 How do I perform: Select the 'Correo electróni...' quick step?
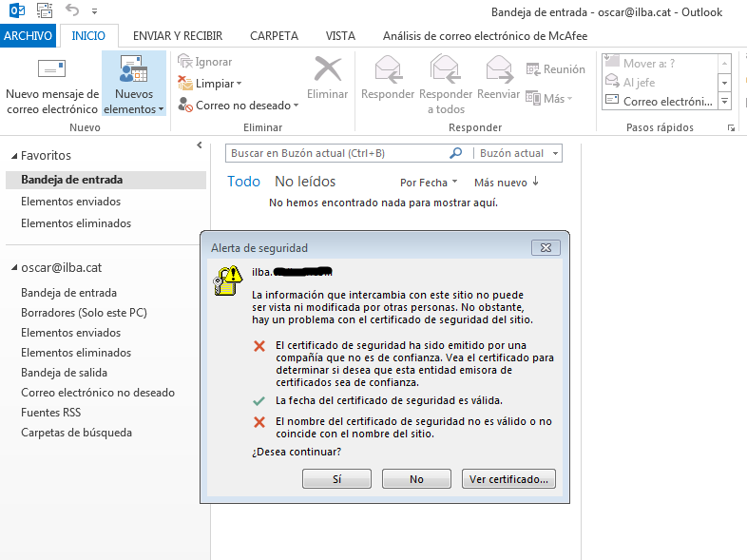click(660, 101)
